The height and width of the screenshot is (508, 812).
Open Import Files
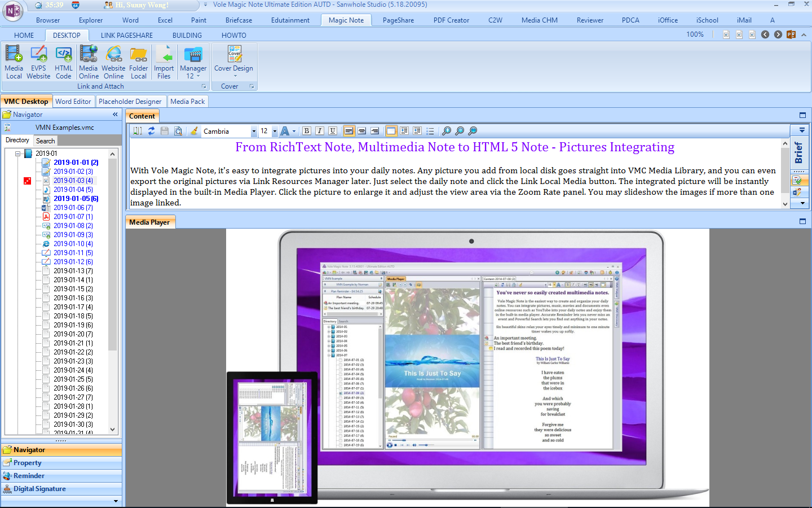coord(164,62)
